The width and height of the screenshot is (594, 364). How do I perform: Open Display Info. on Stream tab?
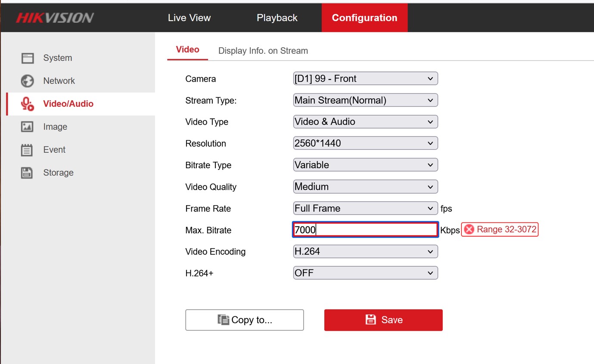(x=263, y=51)
